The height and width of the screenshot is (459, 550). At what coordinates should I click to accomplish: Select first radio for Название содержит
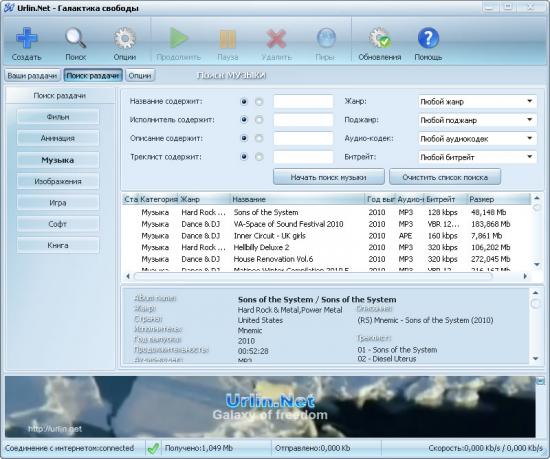click(x=244, y=102)
